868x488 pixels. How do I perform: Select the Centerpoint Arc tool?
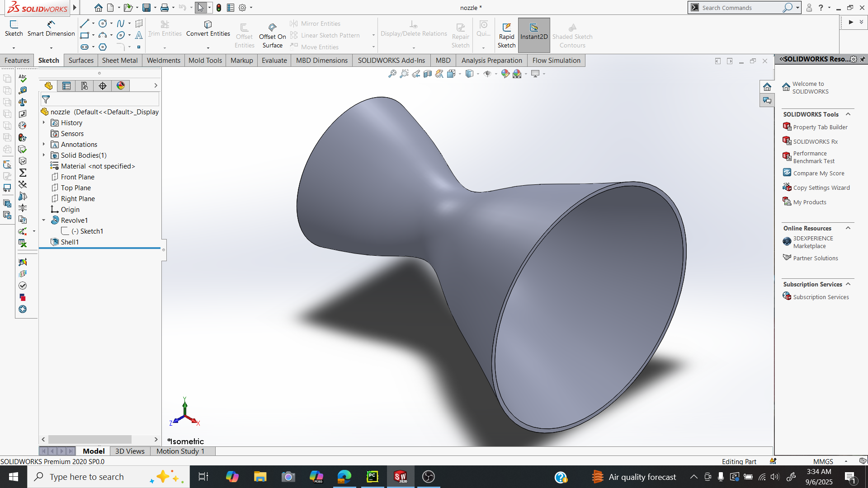(103, 35)
